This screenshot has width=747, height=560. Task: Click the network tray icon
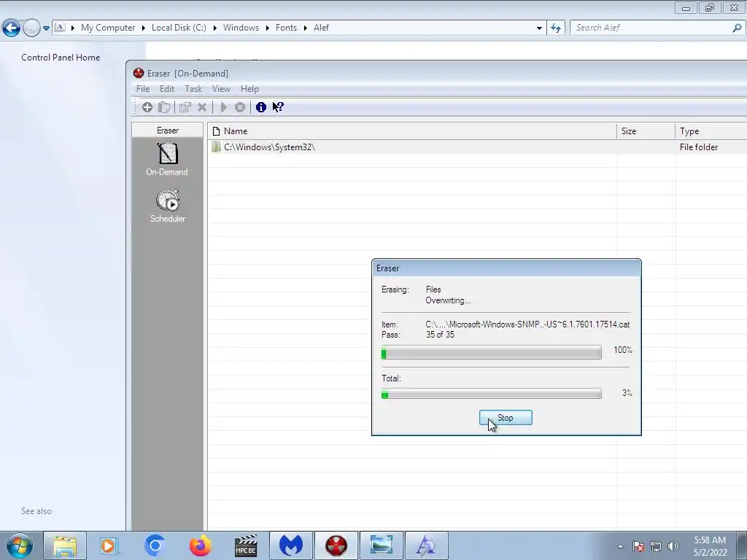(x=656, y=546)
